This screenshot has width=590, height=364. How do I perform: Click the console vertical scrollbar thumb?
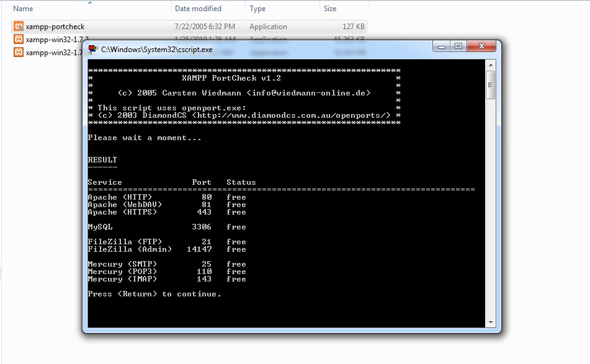pyautogui.click(x=490, y=84)
